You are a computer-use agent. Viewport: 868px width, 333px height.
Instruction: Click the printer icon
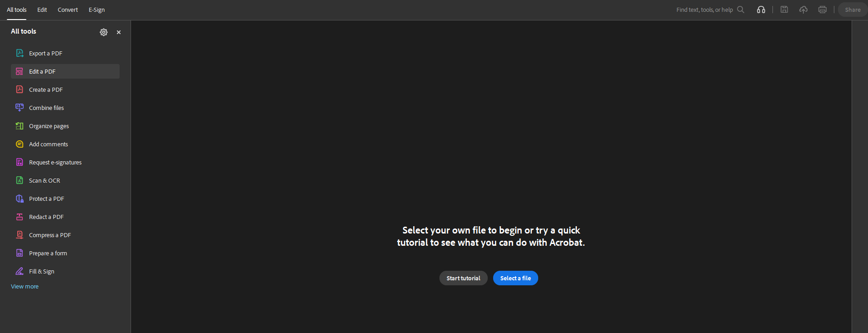[823, 10]
